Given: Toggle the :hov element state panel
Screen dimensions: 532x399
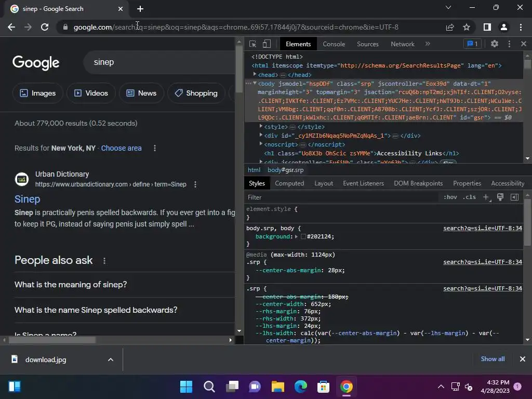Looking at the screenshot, I should 450,197.
